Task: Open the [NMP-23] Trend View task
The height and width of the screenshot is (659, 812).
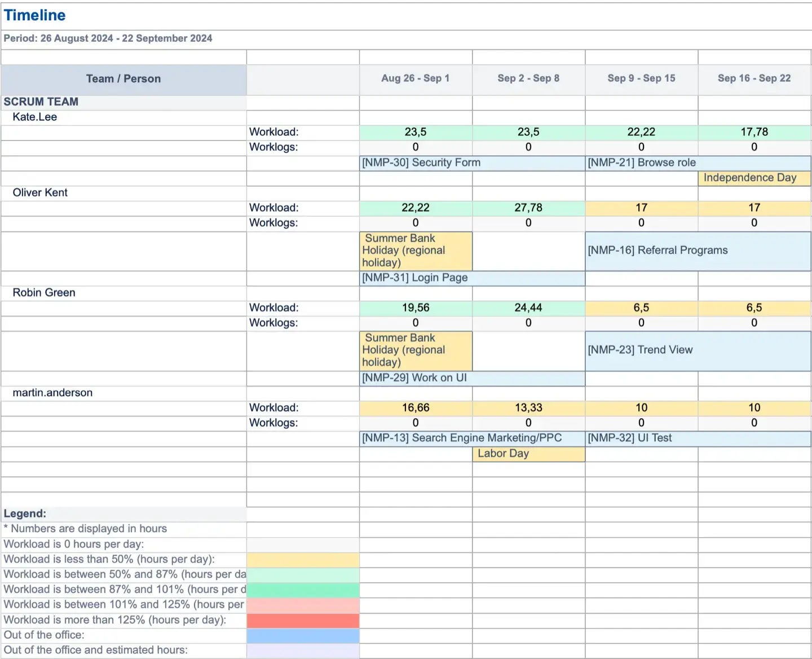Action: pyautogui.click(x=639, y=350)
